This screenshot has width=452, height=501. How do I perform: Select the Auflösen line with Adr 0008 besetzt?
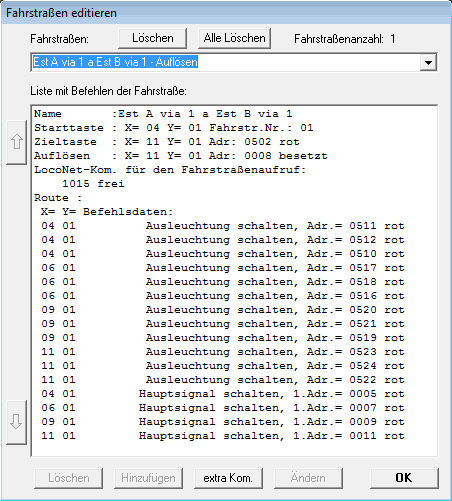coord(181,156)
